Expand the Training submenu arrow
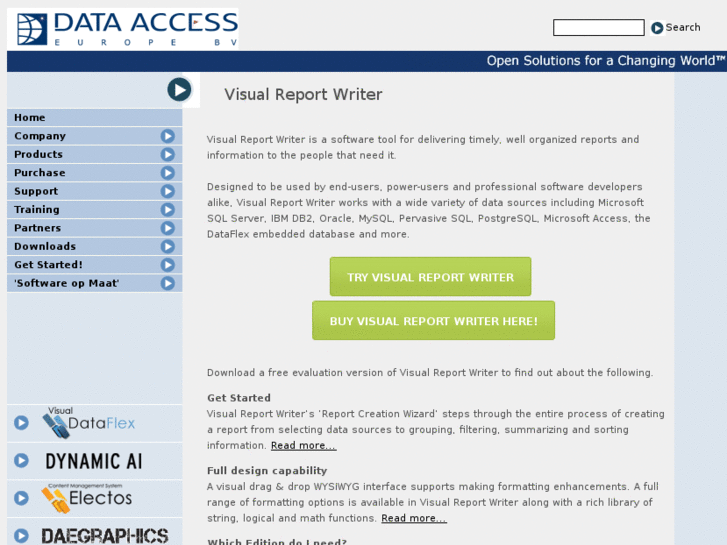 pos(167,210)
